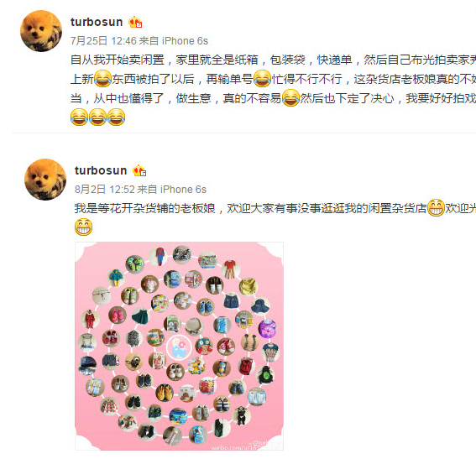The image size is (476, 459).
Task: Click the crown badge in the 8月2日 post
Action: (139, 171)
